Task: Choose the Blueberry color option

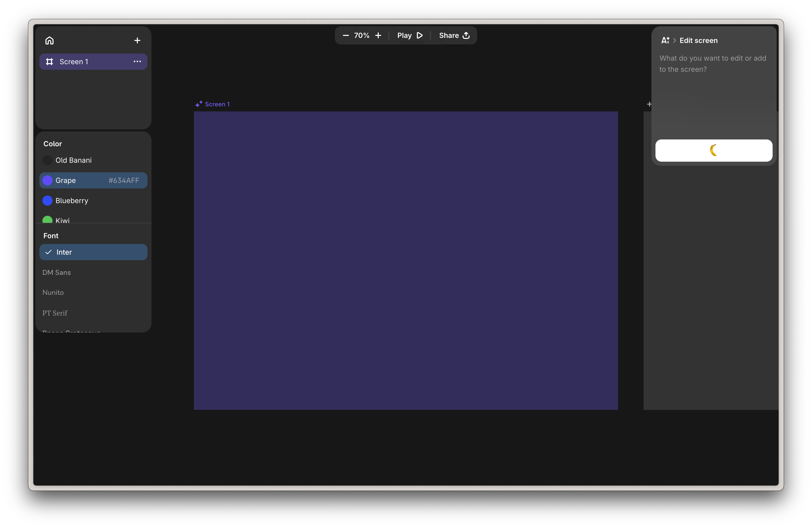Action: (72, 201)
